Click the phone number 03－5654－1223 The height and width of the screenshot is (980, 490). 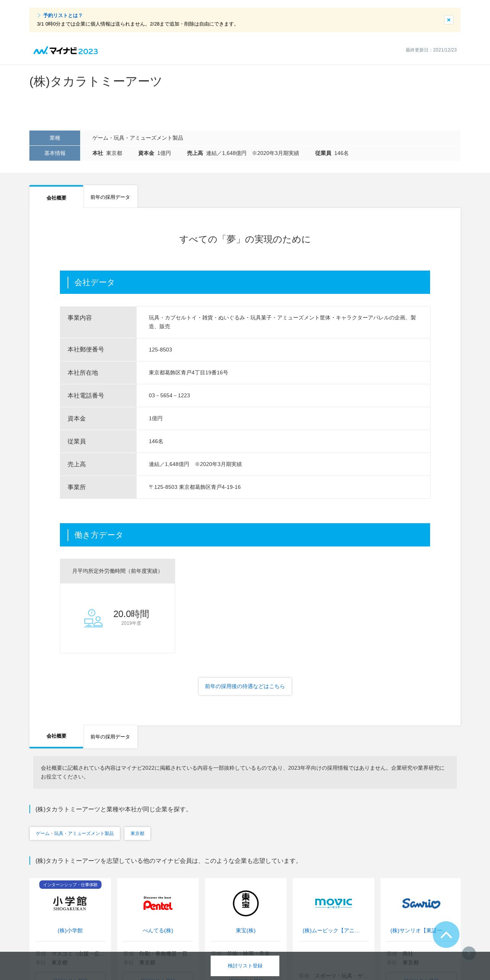(x=169, y=395)
